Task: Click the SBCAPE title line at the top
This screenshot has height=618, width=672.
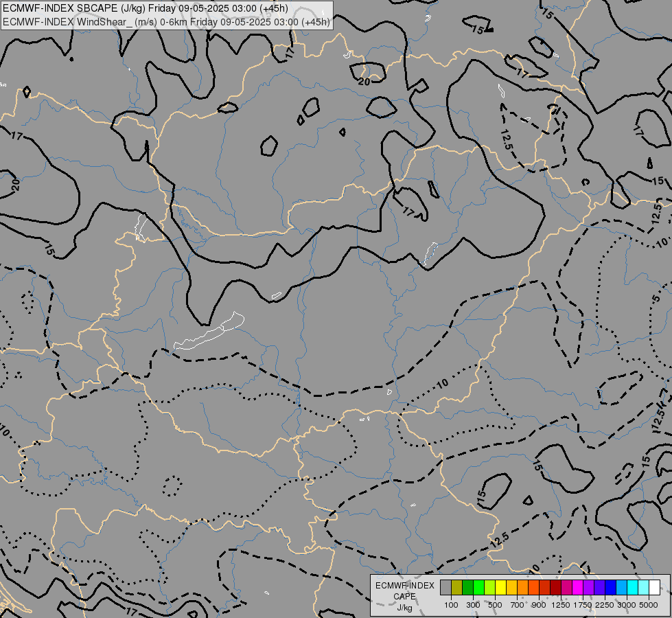Action: pos(146,8)
